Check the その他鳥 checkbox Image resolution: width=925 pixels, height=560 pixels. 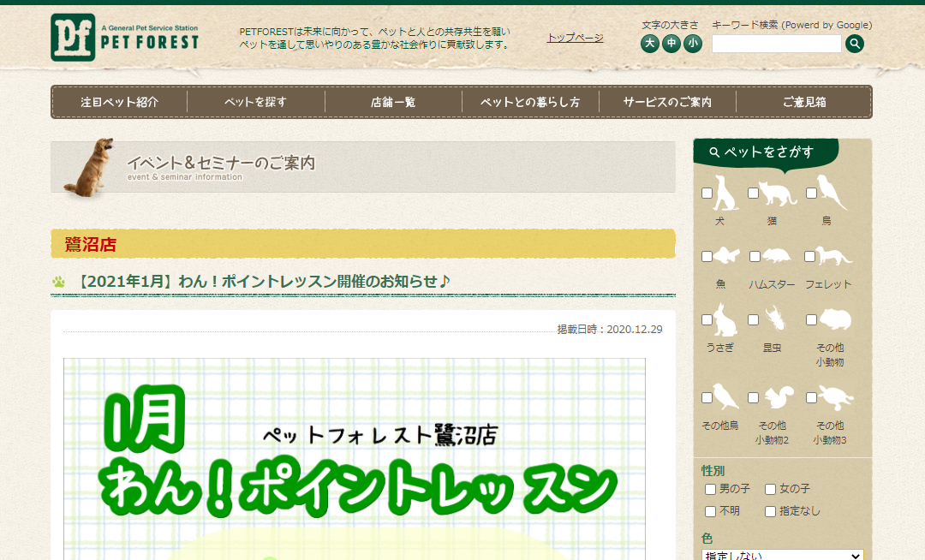click(x=707, y=398)
